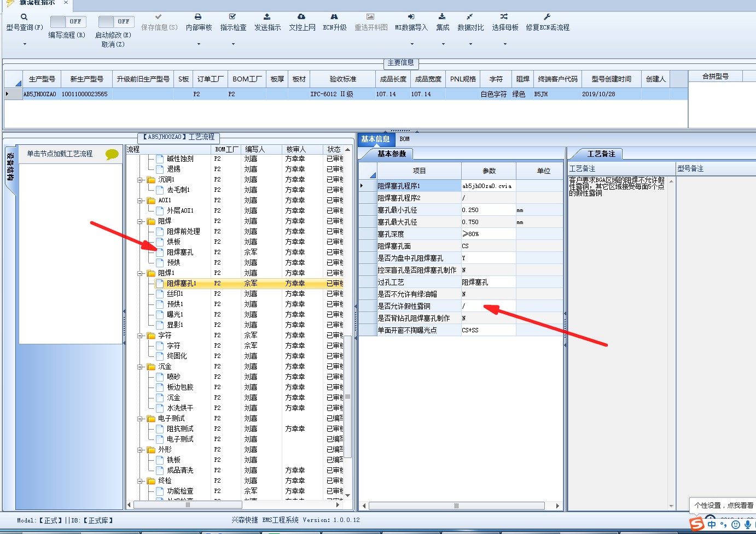Screen dimensions: 756x534
Task: Click the ECN升级 icon
Action: (334, 17)
